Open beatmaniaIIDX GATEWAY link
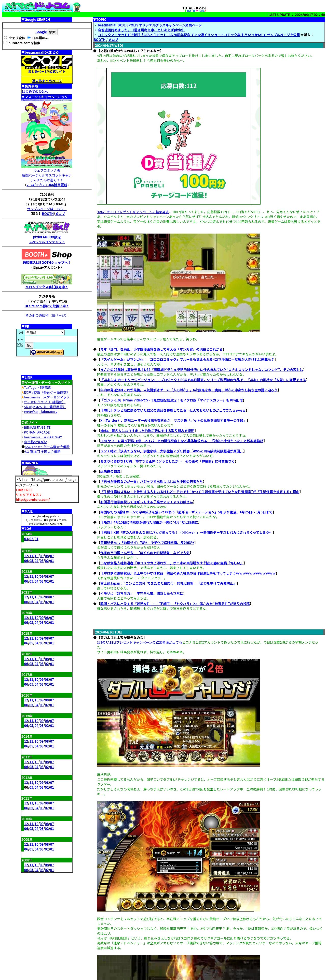Screen dimensions: 327x980 click(43, 438)
